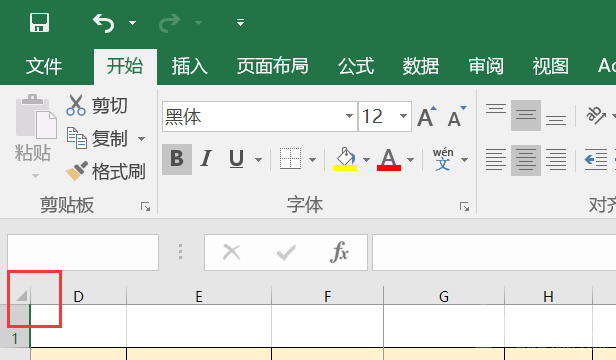Viewport: 616px width, 360px height.
Task: Customize the Quick Access Toolbar
Action: (x=240, y=22)
